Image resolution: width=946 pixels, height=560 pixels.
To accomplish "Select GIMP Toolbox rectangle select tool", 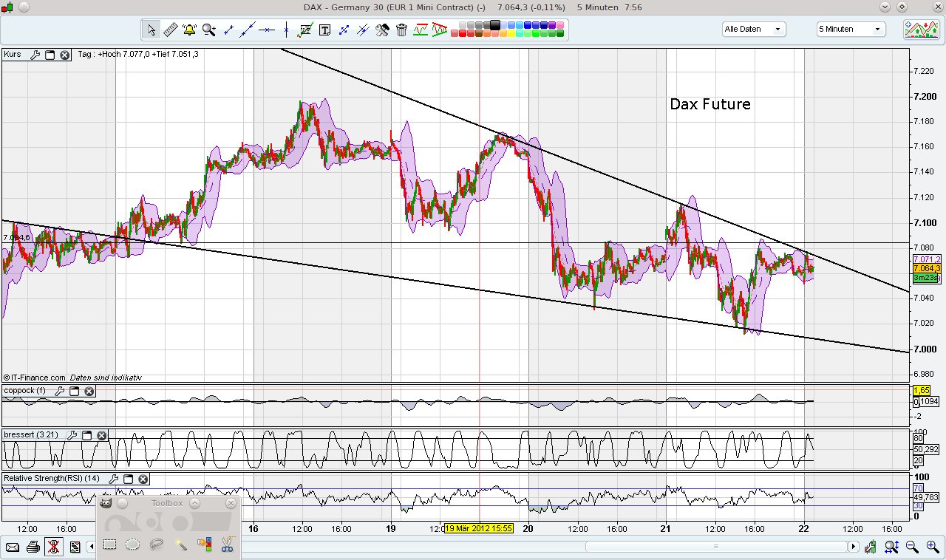I will tap(109, 545).
